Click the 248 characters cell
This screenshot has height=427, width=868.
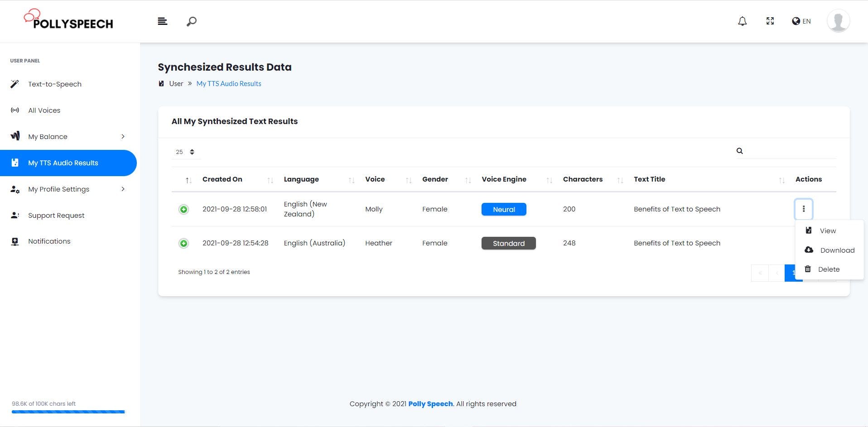[569, 243]
